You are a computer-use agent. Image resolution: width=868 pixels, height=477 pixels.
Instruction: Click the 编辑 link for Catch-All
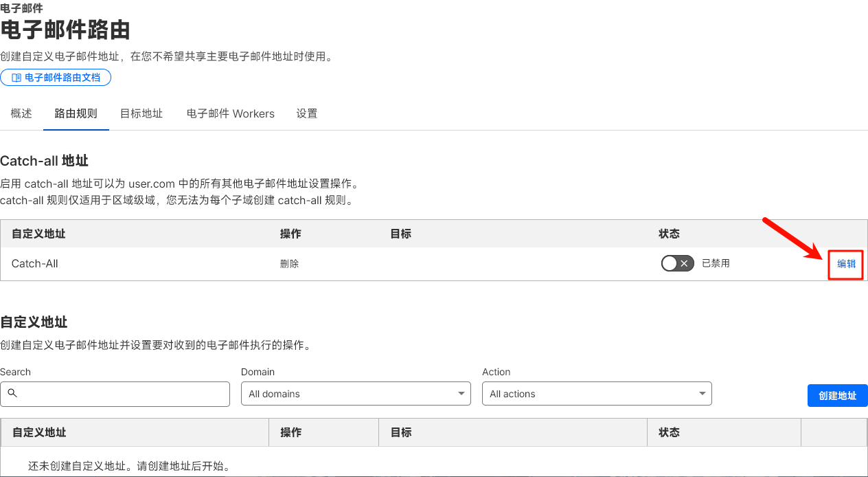(x=846, y=263)
